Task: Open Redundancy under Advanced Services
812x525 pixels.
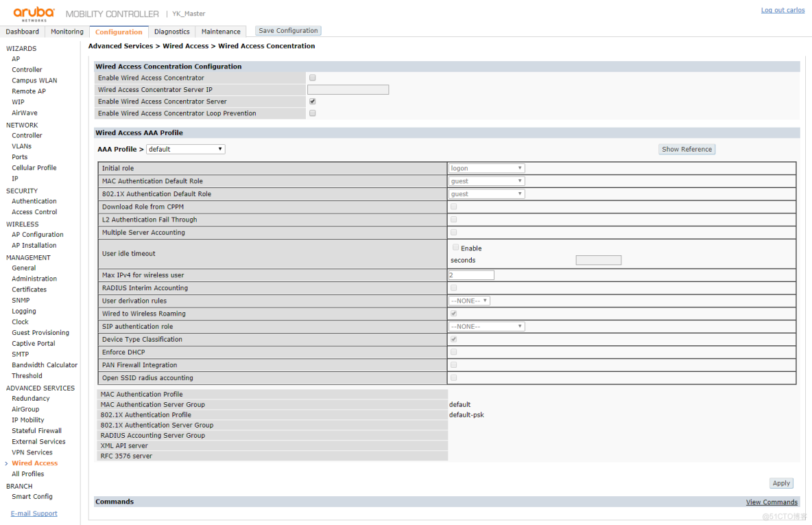Action: (31, 399)
